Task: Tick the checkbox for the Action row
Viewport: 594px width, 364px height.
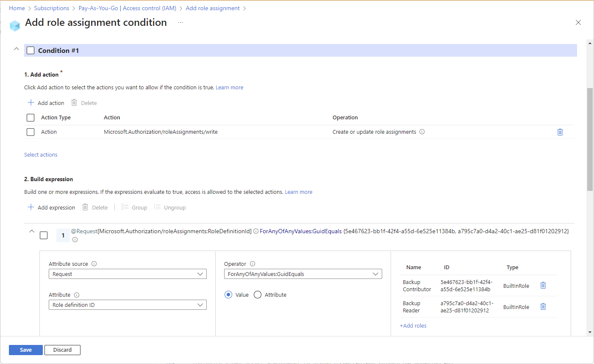Action: [x=31, y=132]
